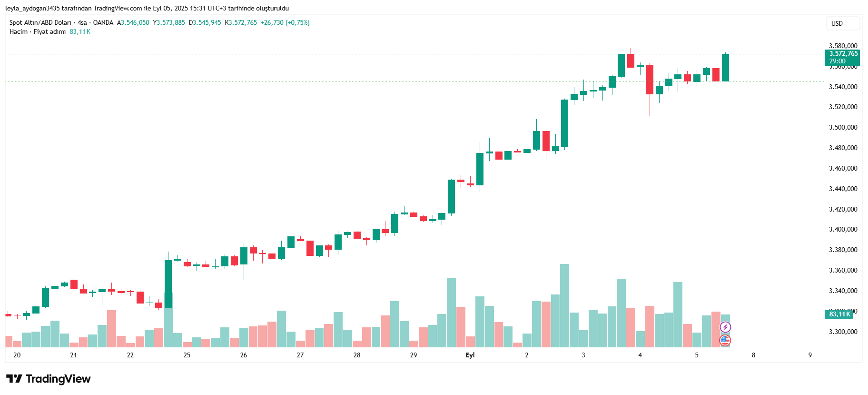
Task: Click the 83,11 K volume value in legend
Action: [80, 31]
